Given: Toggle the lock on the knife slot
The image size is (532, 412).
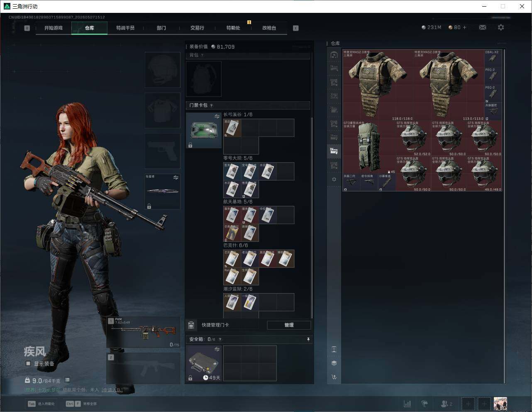Looking at the screenshot, I should point(149,206).
